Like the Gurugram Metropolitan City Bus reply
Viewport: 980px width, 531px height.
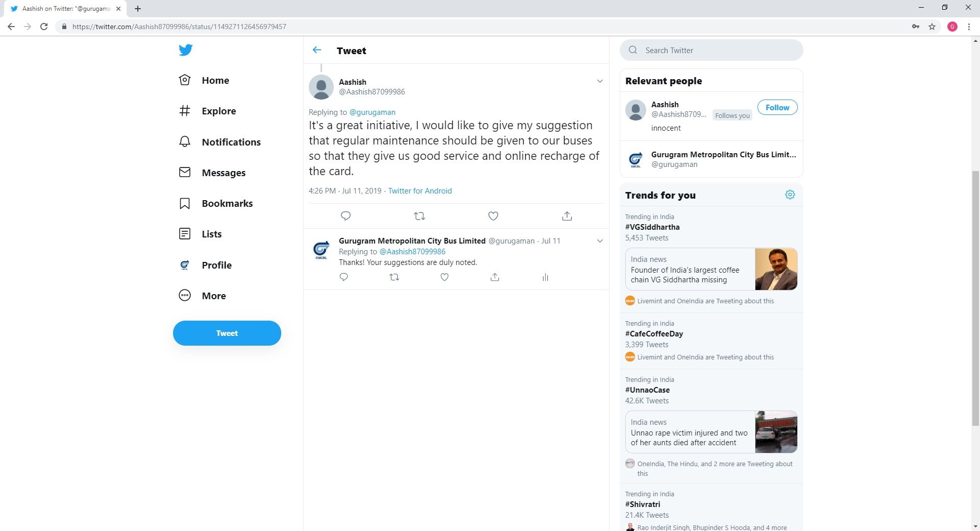point(445,277)
